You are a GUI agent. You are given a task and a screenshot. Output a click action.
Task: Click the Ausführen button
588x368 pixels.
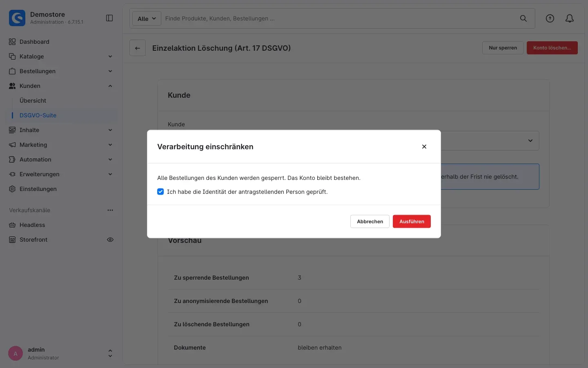412,221
